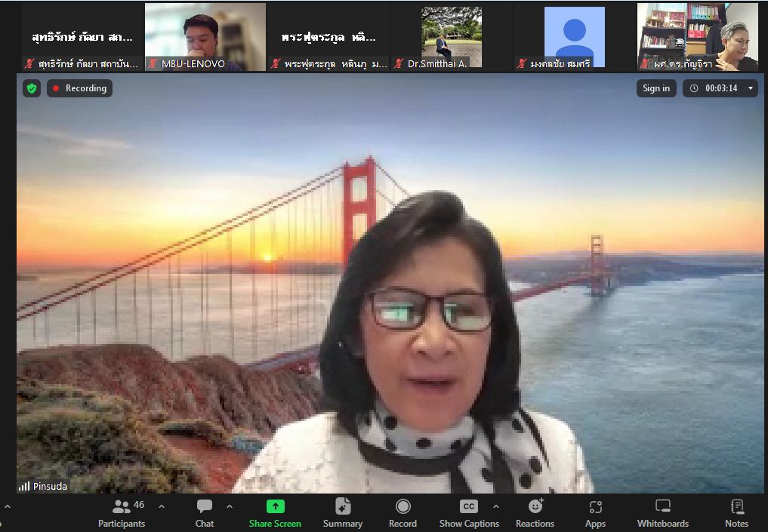Select the Dr.Smitthai participant thumbnail
768x532 pixels.
click(451, 36)
